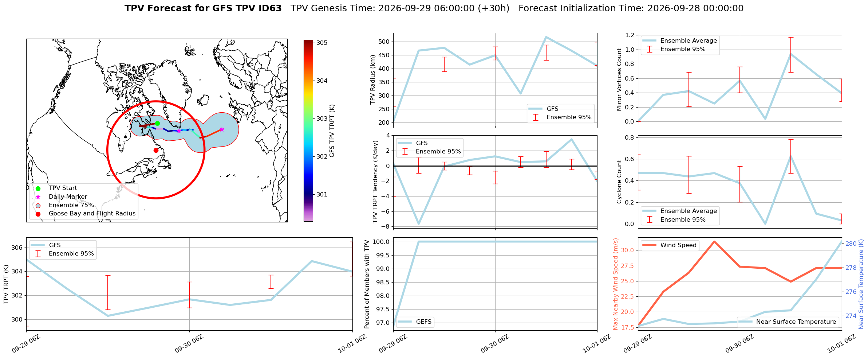The image size is (868, 358).
Task: Click the Forecast Initialization Time text
Action: point(631,8)
